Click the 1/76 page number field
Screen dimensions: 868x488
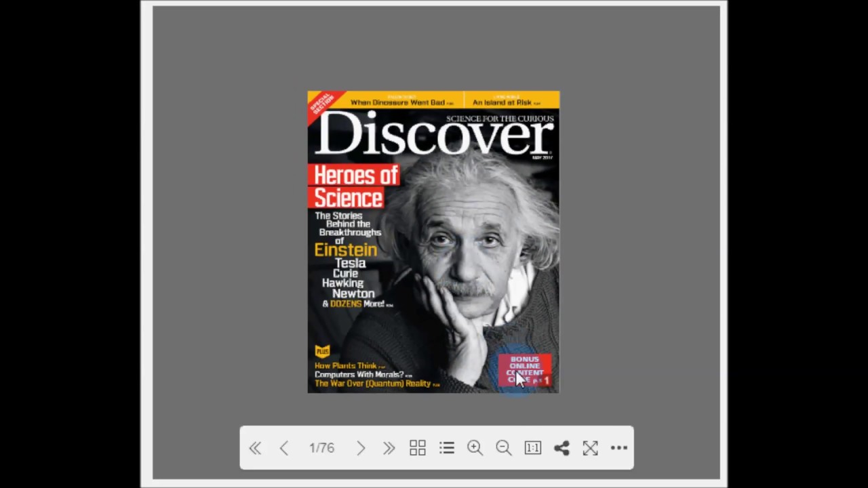click(322, 448)
